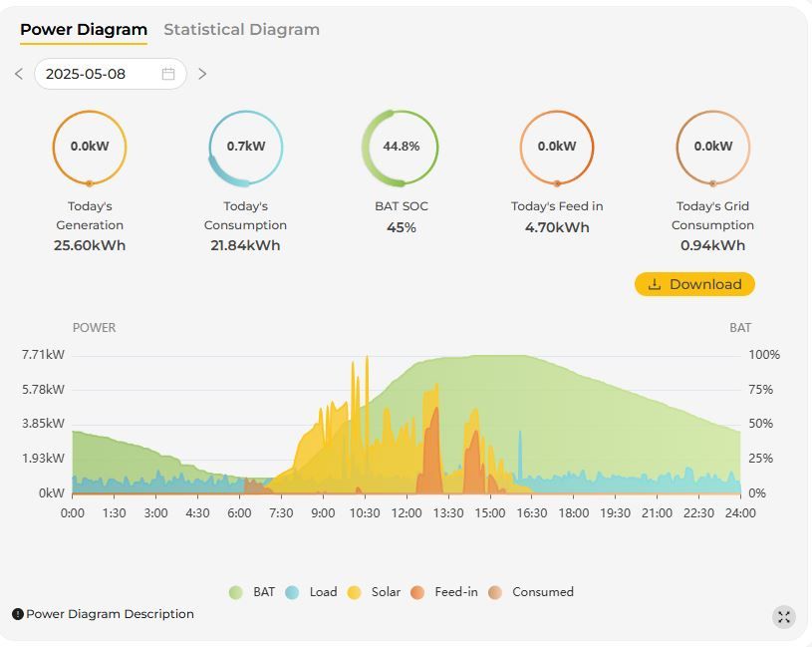Open the date picker showing 2025-05-08
Viewport: 812px width, 647px height.
100,74
